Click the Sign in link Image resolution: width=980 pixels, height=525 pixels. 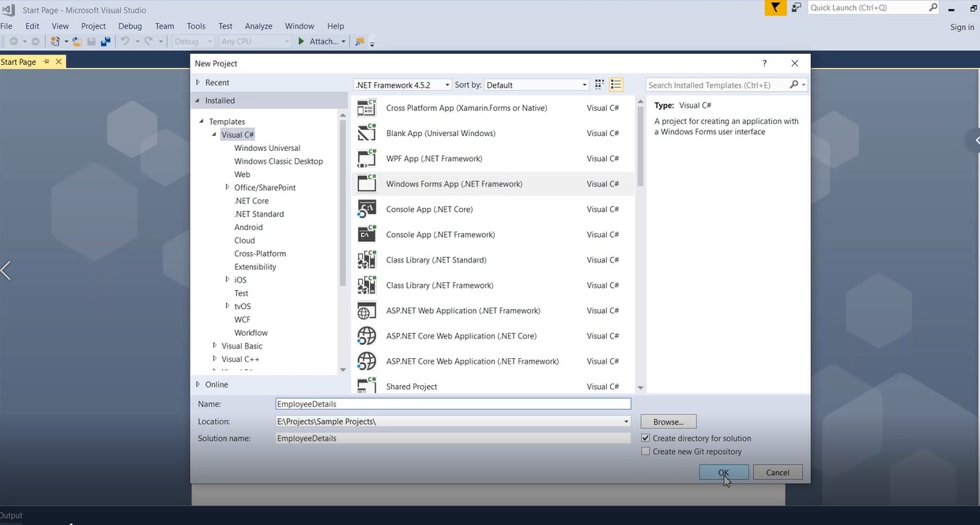click(x=961, y=26)
